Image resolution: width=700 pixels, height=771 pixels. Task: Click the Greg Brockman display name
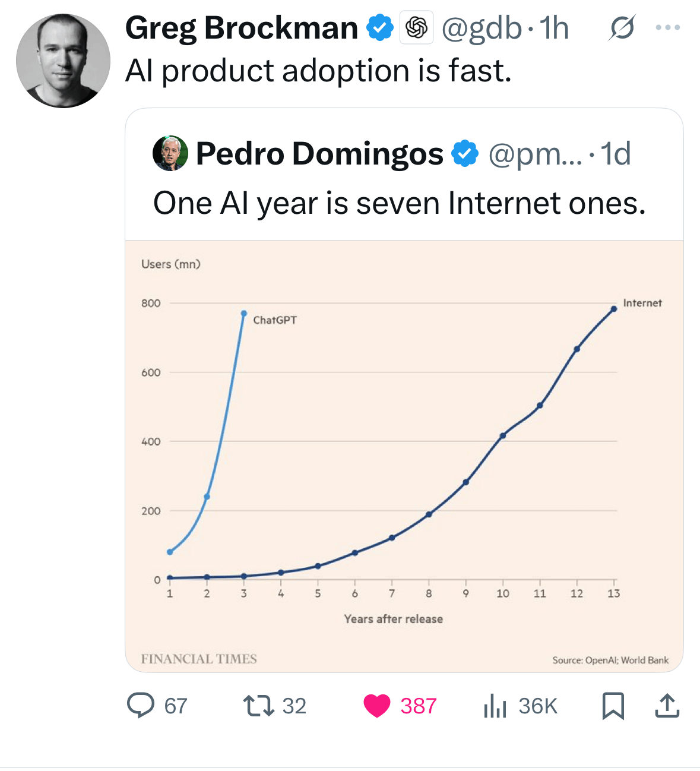click(x=241, y=28)
